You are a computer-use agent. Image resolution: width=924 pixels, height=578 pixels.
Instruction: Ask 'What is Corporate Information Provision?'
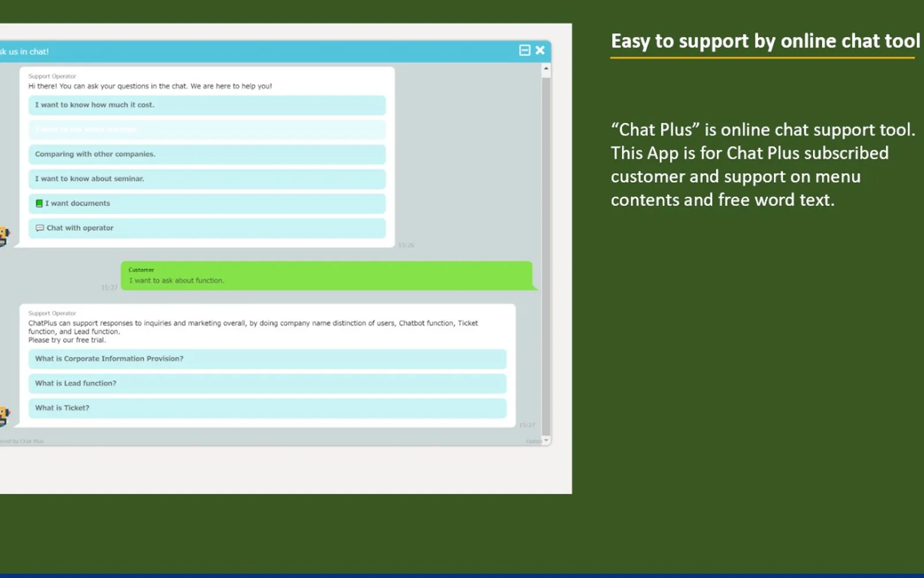pyautogui.click(x=267, y=359)
